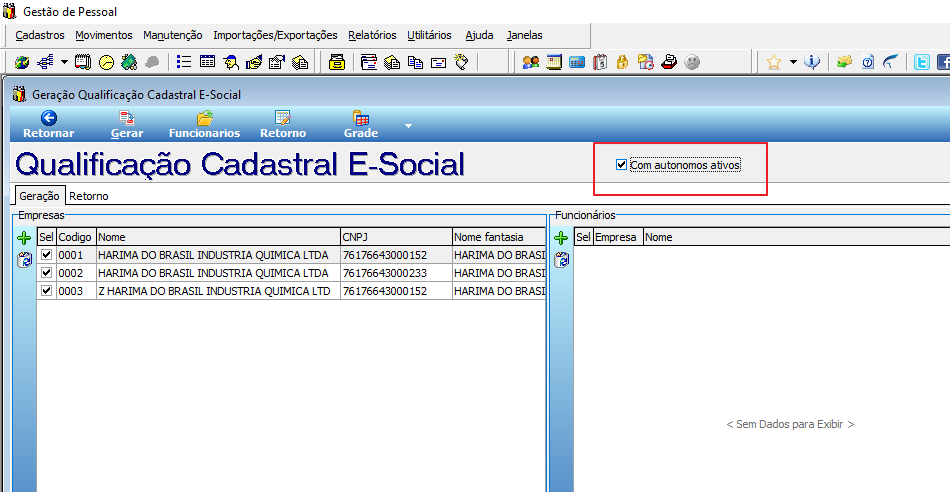Screen dimensions: 950x492
Task: Select CNPJ cell 76176643000233
Action: click(x=396, y=273)
